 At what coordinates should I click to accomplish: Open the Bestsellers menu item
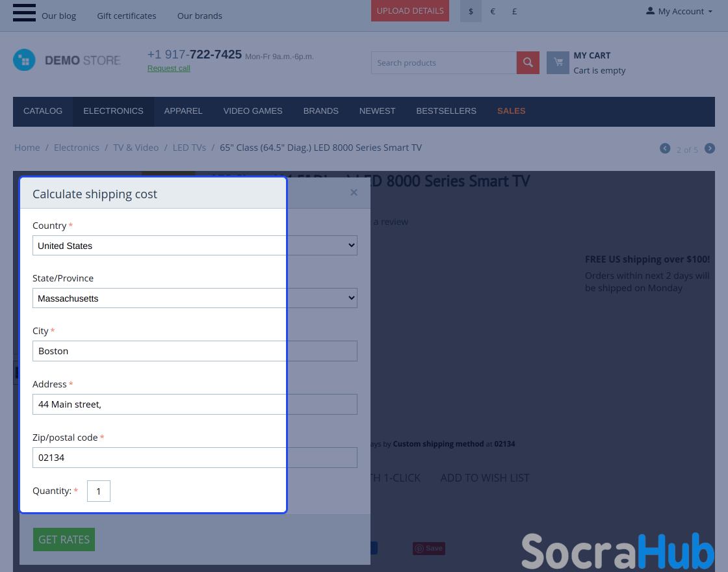tap(446, 111)
